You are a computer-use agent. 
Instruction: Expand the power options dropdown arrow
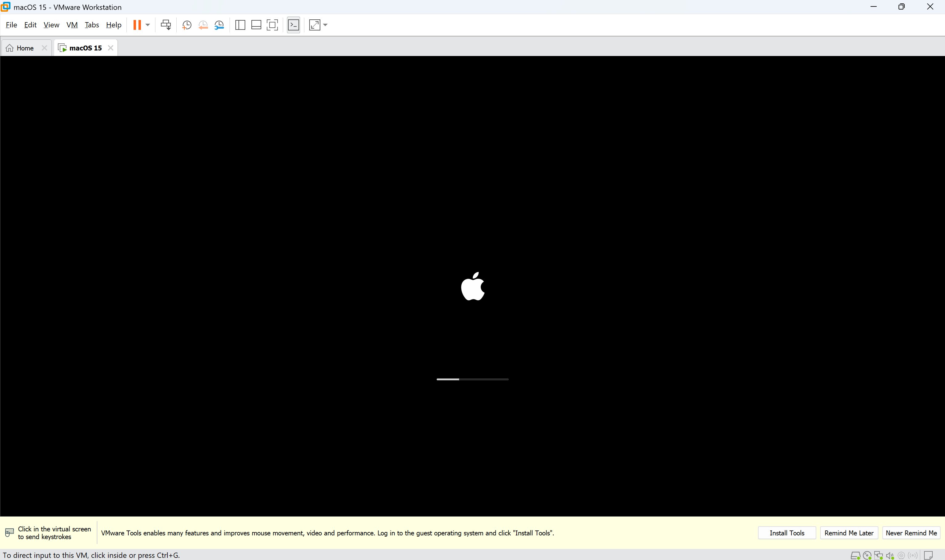[148, 25]
